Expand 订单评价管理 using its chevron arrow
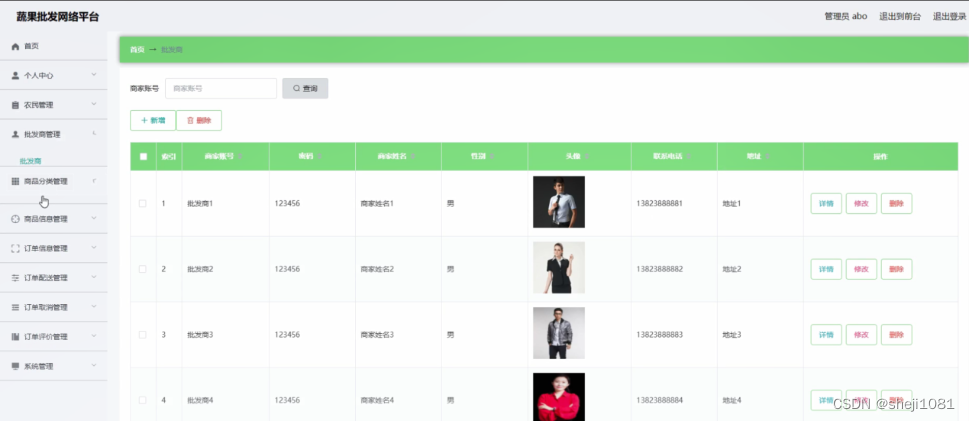The width and height of the screenshot is (970, 421). [94, 336]
